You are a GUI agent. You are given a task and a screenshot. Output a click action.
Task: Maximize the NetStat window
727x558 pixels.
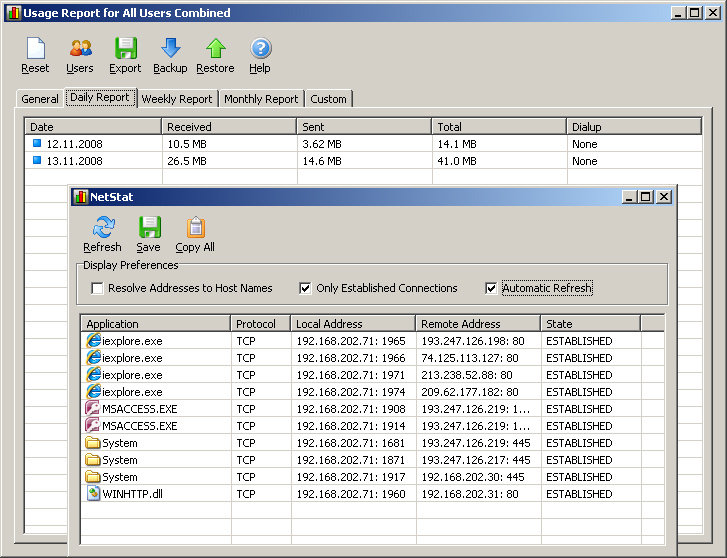click(x=646, y=197)
